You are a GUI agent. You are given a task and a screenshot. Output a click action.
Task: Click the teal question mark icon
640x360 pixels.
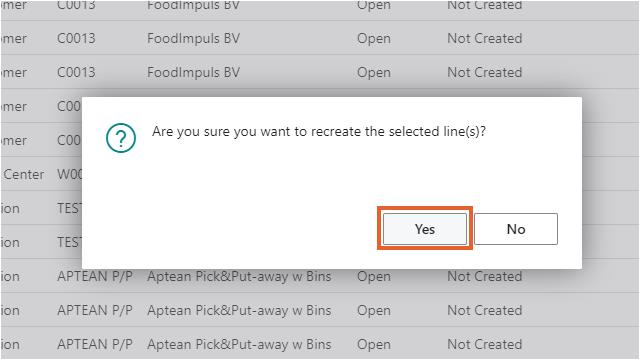click(x=121, y=138)
